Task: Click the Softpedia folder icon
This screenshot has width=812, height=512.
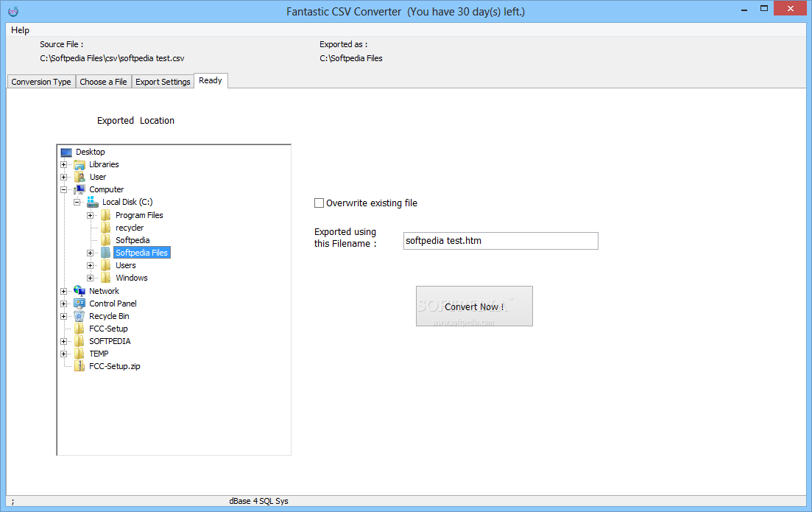Action: tap(106, 240)
